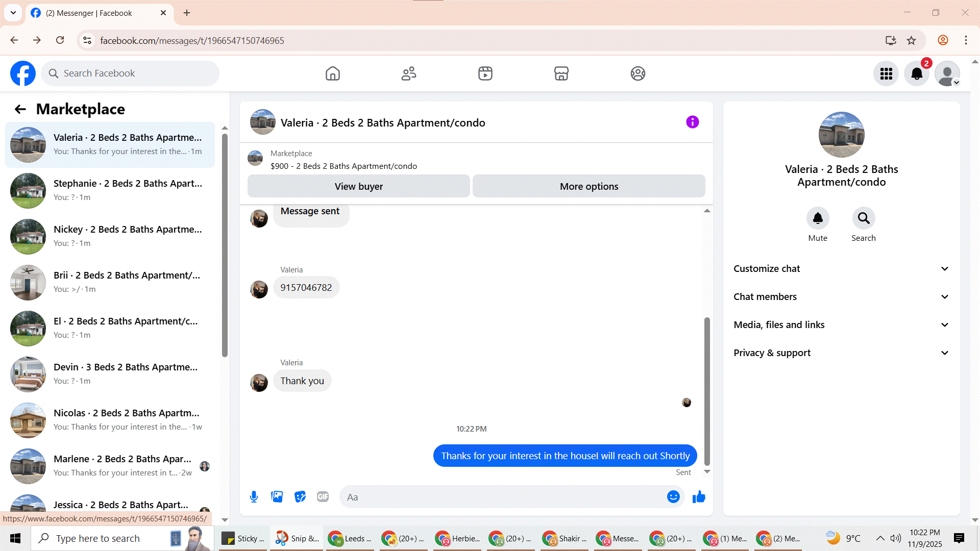This screenshot has width=980, height=551.
Task: View site information icon in address bar
Action: pyautogui.click(x=87, y=40)
